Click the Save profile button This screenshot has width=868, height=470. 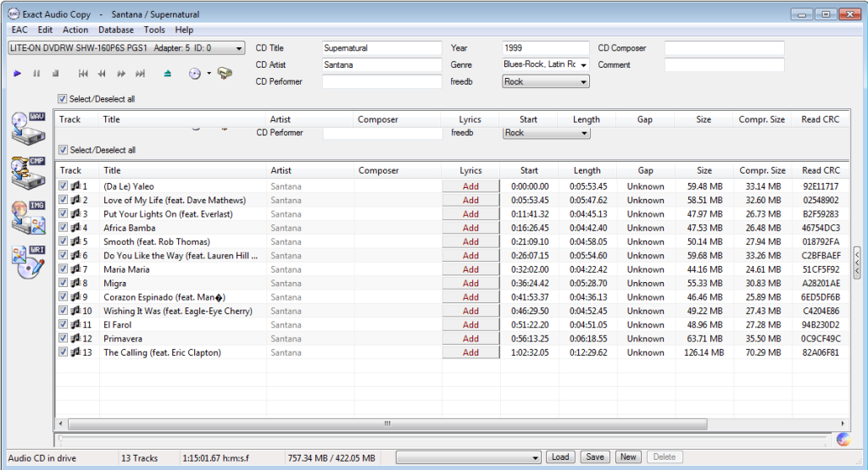[595, 457]
